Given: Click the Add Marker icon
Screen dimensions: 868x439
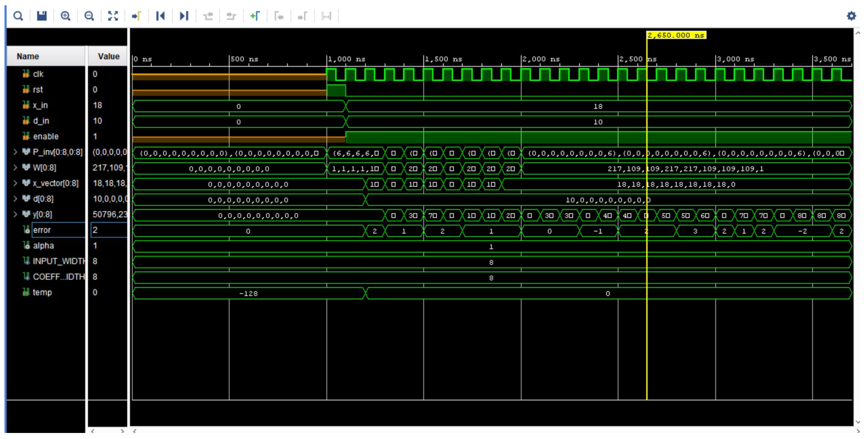Looking at the screenshot, I should coord(255,16).
